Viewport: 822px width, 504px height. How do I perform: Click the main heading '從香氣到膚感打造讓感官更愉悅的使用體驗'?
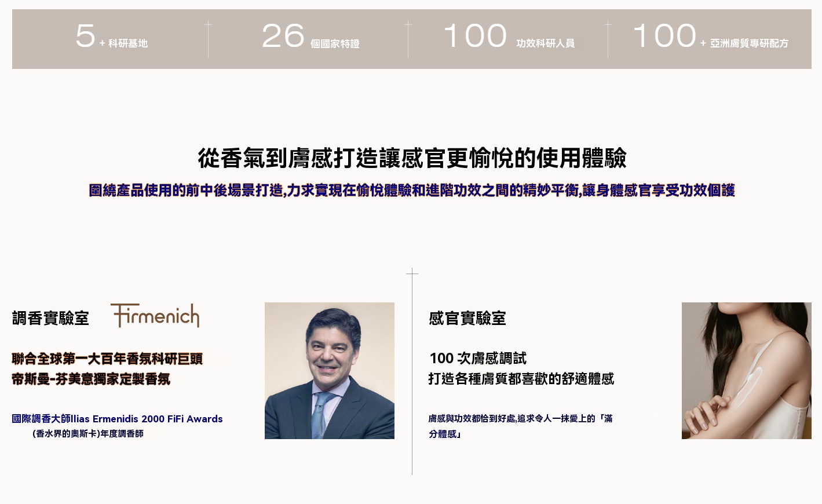[412, 158]
